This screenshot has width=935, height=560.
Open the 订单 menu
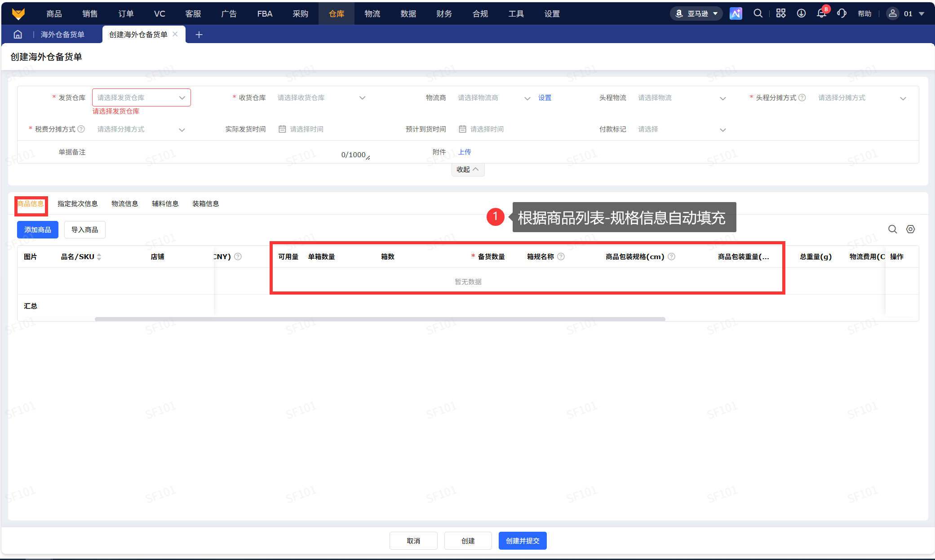(x=126, y=13)
